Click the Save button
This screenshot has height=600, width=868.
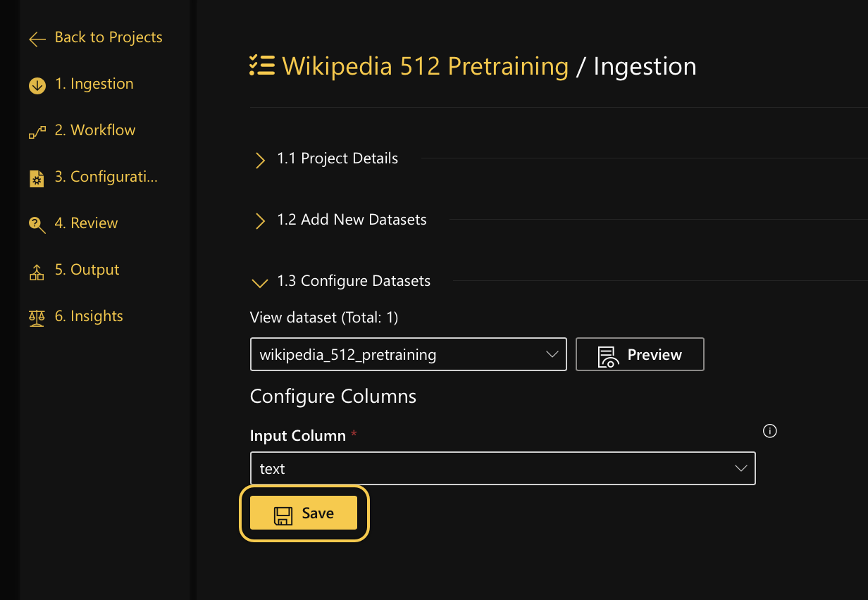pyautogui.click(x=304, y=513)
